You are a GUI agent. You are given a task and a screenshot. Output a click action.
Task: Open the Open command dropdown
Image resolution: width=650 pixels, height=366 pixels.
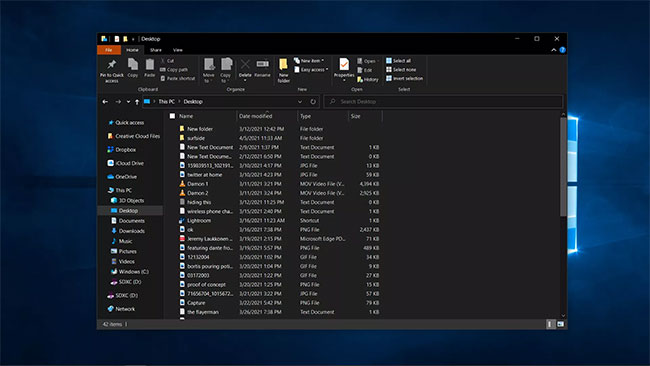[368, 61]
